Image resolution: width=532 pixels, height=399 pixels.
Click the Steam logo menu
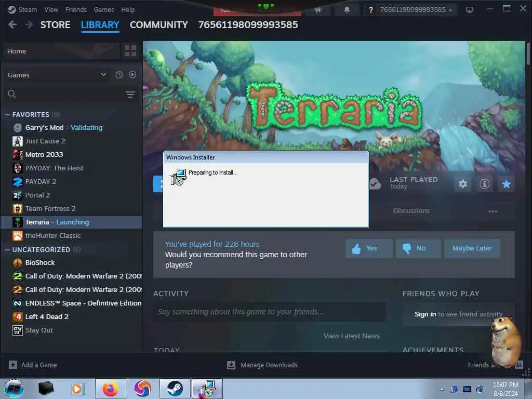coord(22,9)
